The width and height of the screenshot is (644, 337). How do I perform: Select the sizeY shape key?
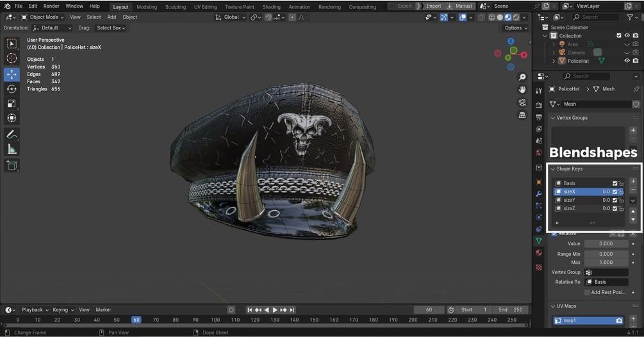click(588, 201)
